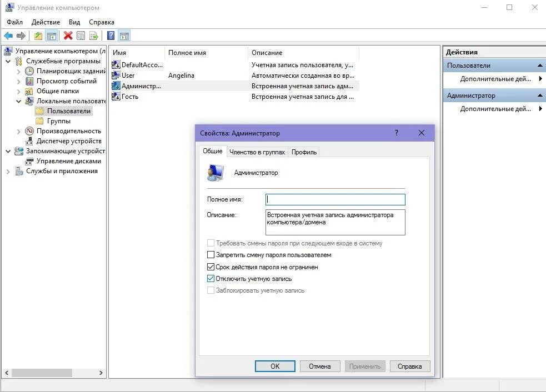Select the Пользователи tree item
546x392 pixels.
69,111
